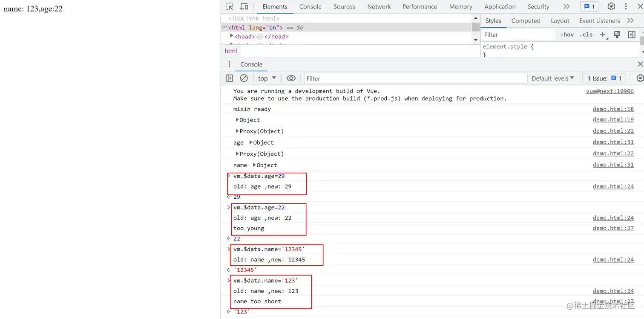Toggle rendering emulations paintbrush icon
The height and width of the screenshot is (319, 644).
[x=617, y=35]
